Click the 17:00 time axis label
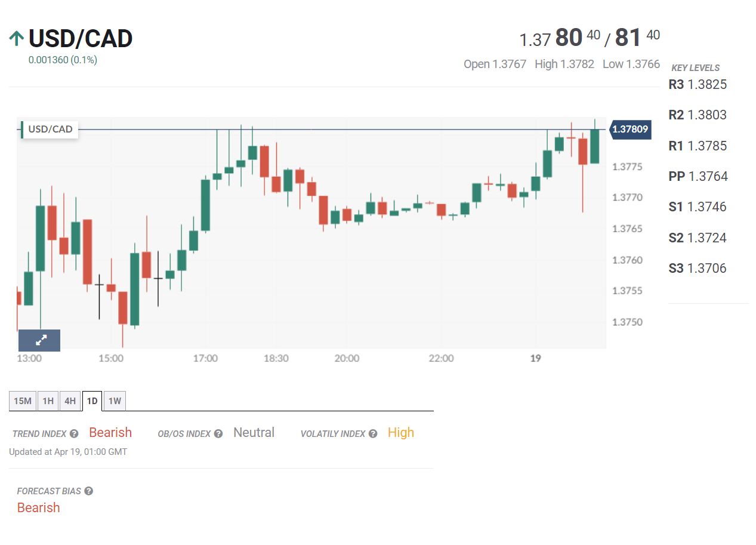This screenshot has width=756, height=545. pyautogui.click(x=205, y=359)
